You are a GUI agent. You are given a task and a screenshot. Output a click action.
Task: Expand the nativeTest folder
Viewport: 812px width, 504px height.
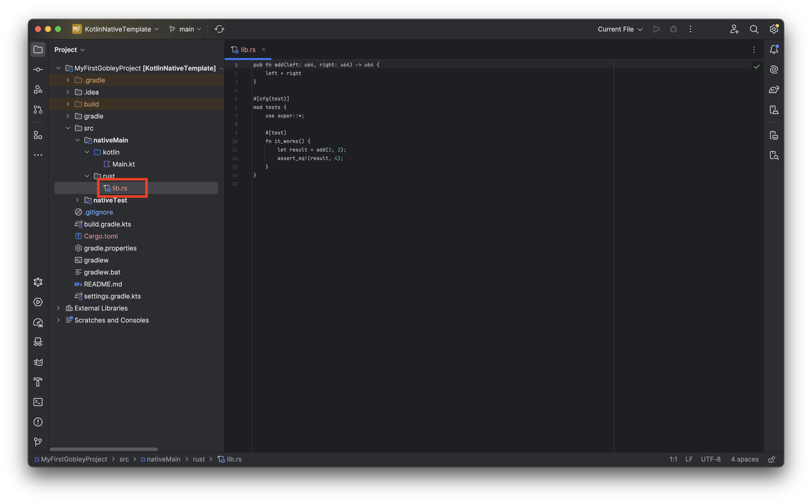(x=77, y=200)
